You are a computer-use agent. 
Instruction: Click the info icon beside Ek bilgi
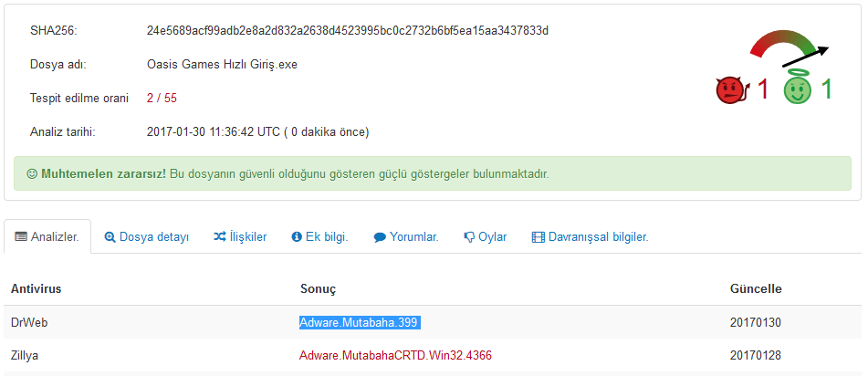click(x=296, y=237)
